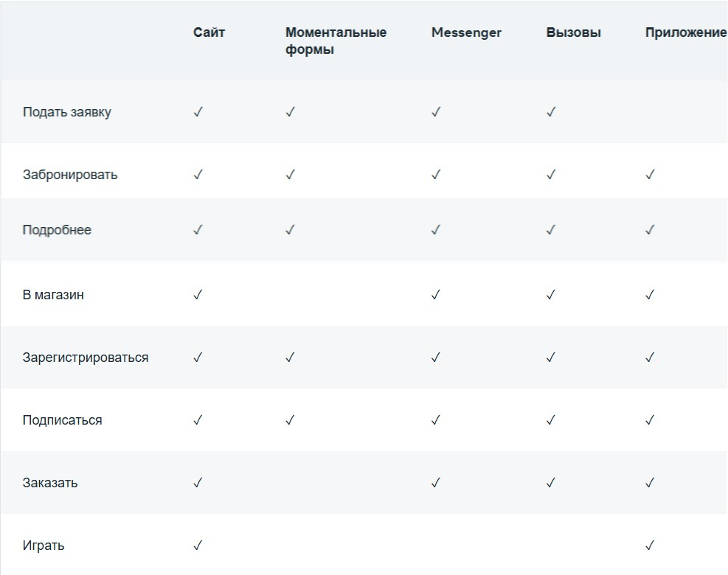Image resolution: width=728 pixels, height=575 pixels.
Task: Click the Сайт checkmark in Играть row
Action: point(198,546)
